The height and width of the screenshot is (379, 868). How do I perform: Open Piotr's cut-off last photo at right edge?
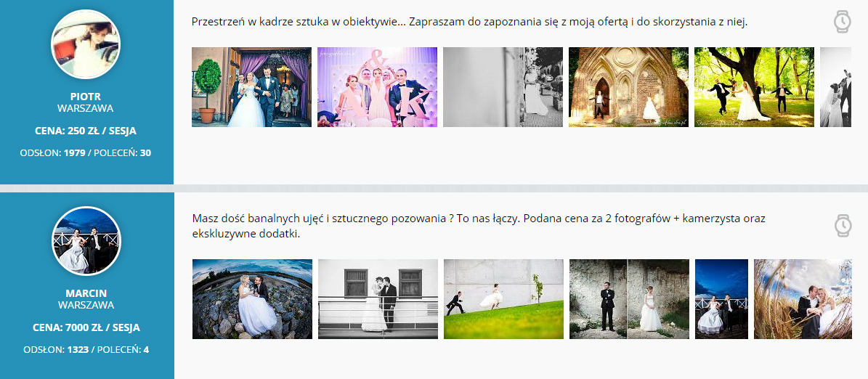point(835,87)
